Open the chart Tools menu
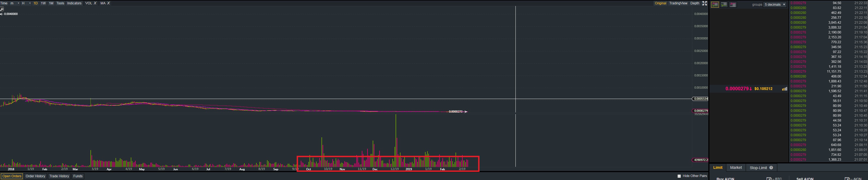This screenshot has height=180, width=868. [60, 3]
